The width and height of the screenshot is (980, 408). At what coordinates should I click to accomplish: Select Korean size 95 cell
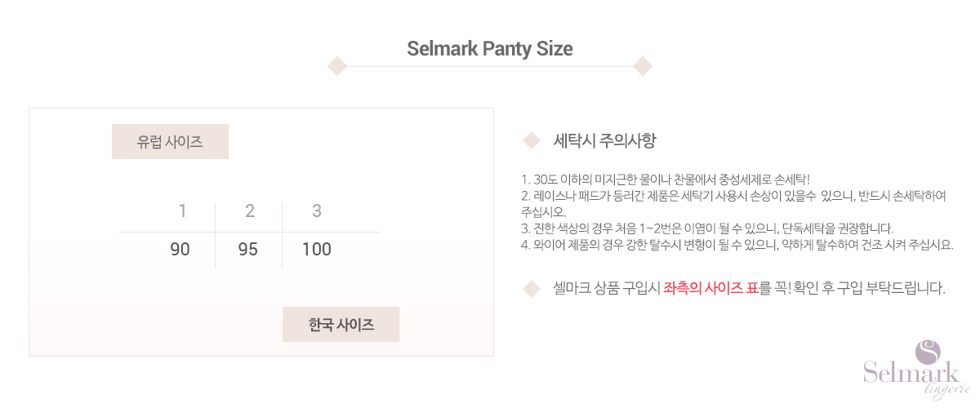pyautogui.click(x=248, y=250)
